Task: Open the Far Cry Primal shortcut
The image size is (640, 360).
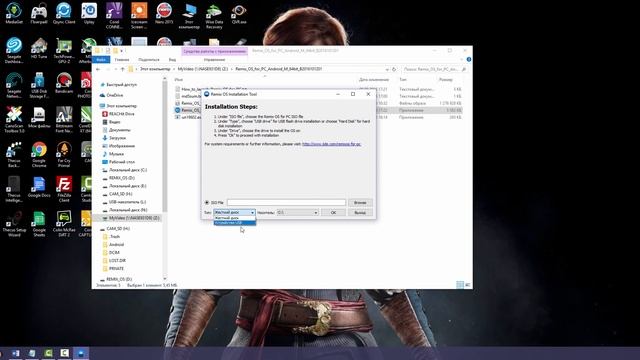Action: click(64, 155)
